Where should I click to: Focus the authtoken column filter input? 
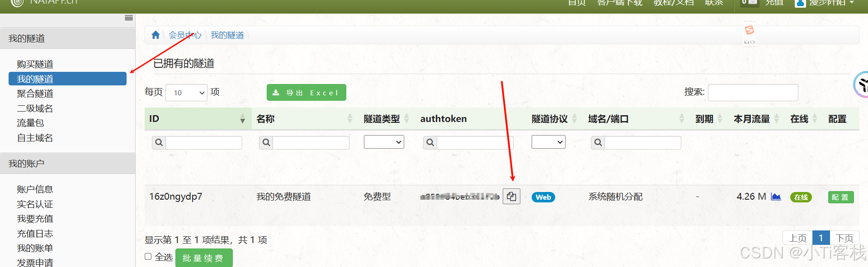click(x=475, y=143)
